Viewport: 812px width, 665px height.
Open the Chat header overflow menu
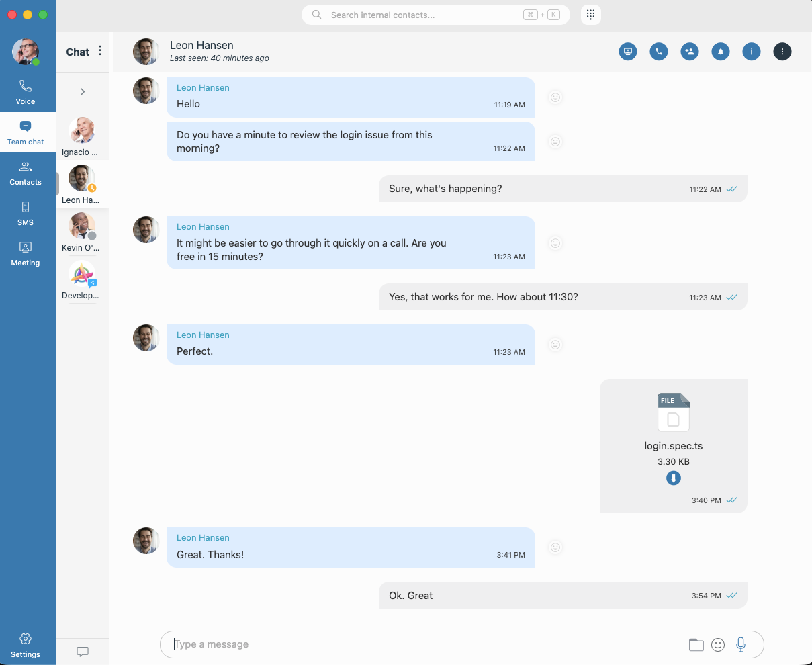(99, 51)
